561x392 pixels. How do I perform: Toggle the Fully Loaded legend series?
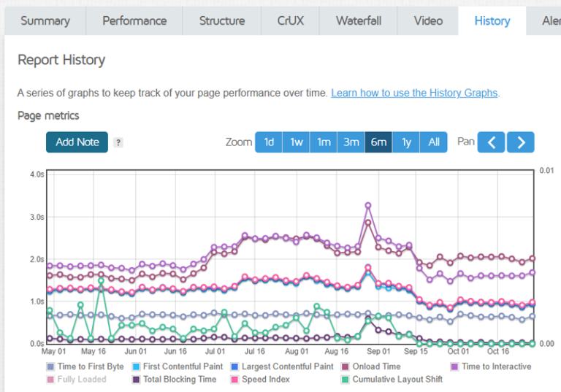point(76,379)
